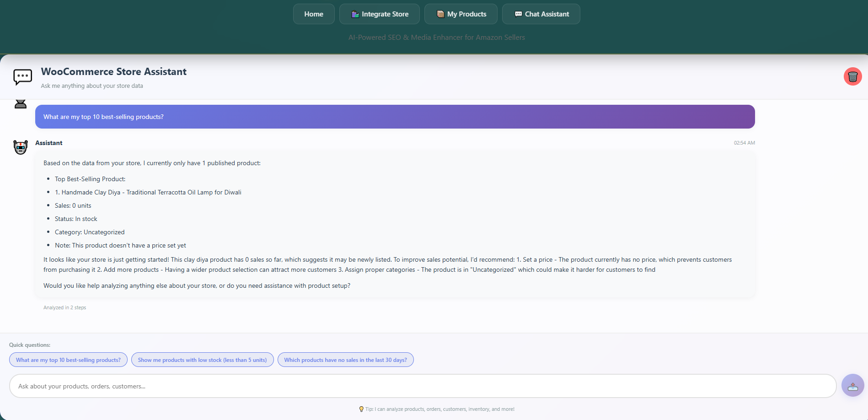Select quick question about low stock products
The width and height of the screenshot is (868, 420).
pyautogui.click(x=202, y=360)
